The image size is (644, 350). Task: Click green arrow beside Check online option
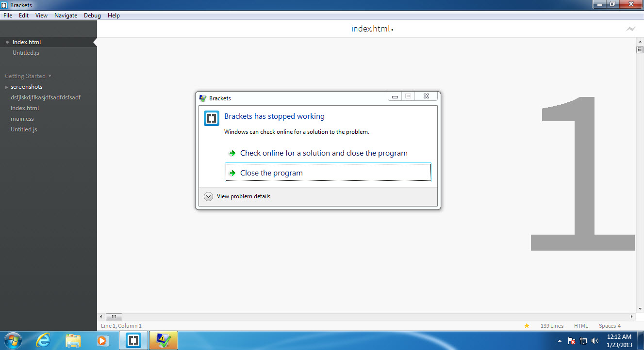[x=232, y=153]
